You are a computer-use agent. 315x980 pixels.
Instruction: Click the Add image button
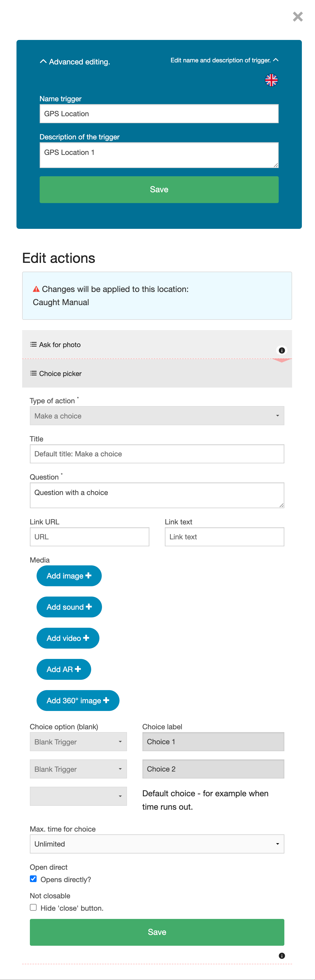(69, 576)
